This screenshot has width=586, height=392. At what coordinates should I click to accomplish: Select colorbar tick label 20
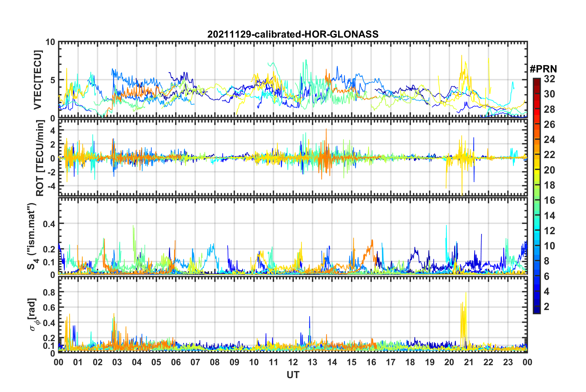pos(549,170)
